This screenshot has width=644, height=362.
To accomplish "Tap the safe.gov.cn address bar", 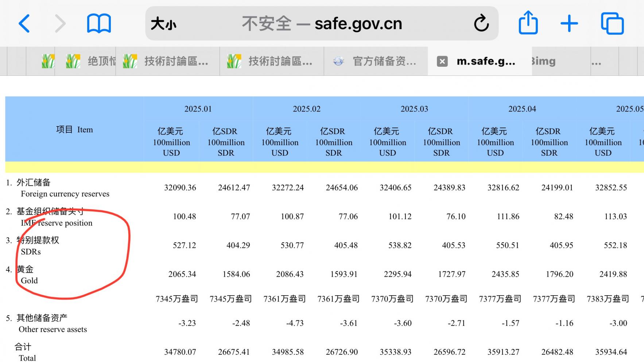I will [x=322, y=24].
